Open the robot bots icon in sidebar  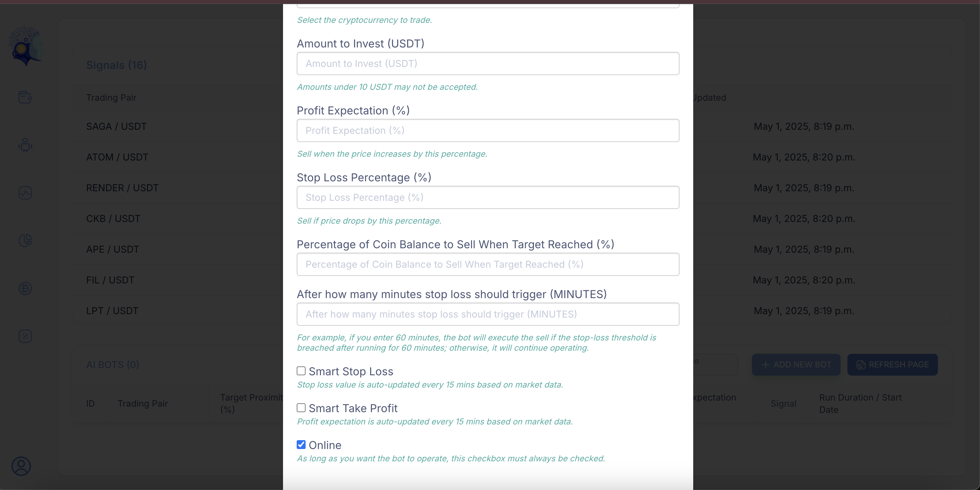tap(25, 145)
